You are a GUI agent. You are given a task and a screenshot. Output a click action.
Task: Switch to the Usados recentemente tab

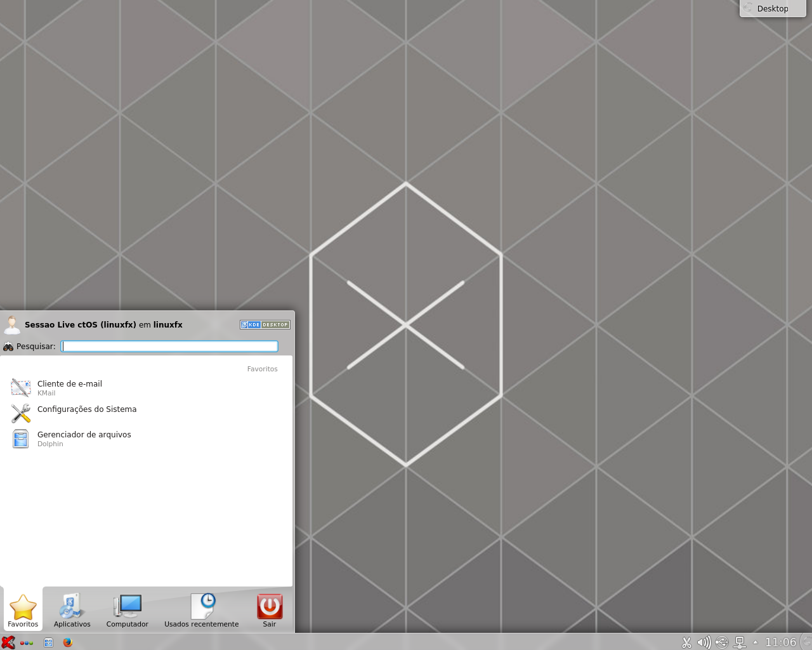click(x=202, y=611)
